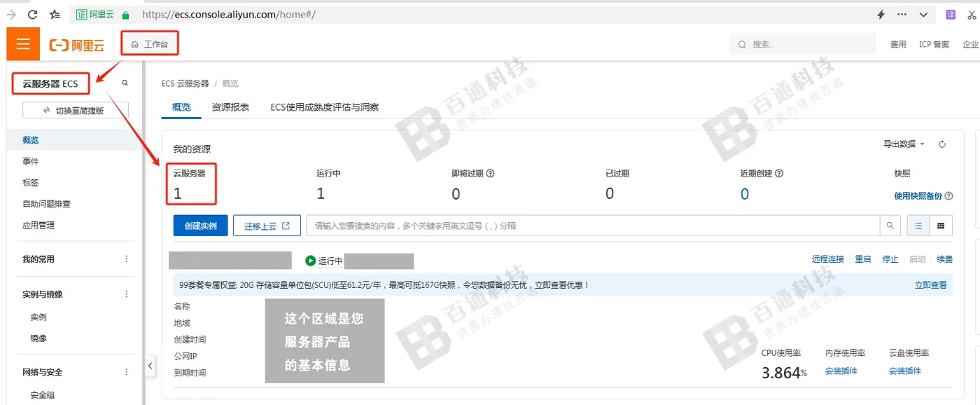This screenshot has width=980, height=405.
Task: Click the 运行中 count 1
Action: [x=321, y=194]
